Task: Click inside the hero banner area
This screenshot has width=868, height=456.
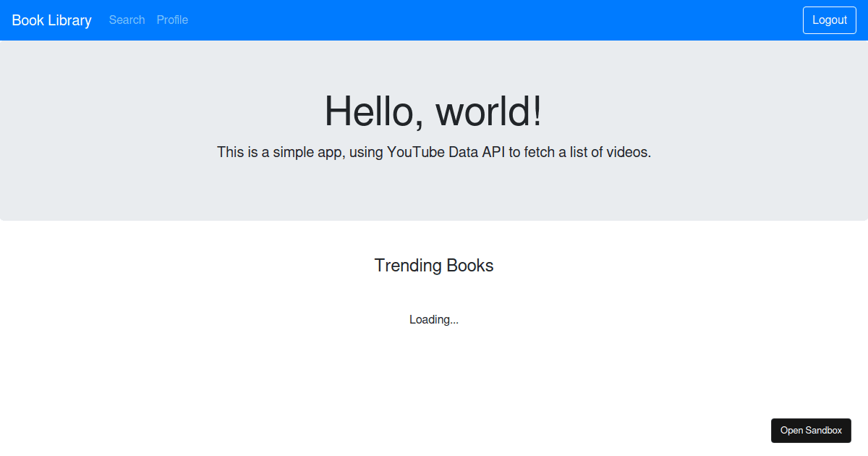Action: (x=433, y=192)
